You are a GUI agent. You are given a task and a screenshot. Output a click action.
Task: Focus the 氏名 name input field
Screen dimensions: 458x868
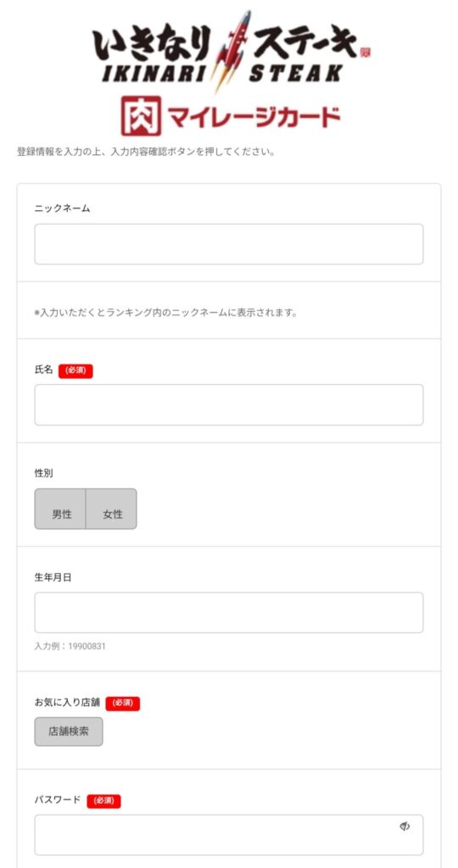coord(229,404)
